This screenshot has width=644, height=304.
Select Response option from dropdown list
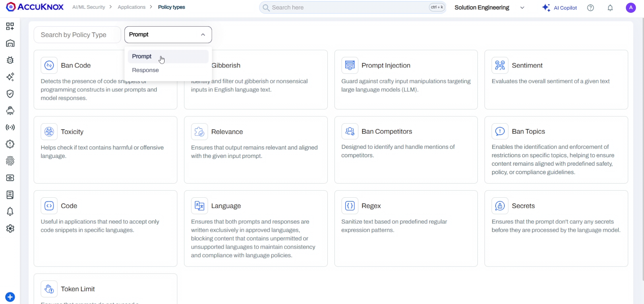tap(145, 70)
